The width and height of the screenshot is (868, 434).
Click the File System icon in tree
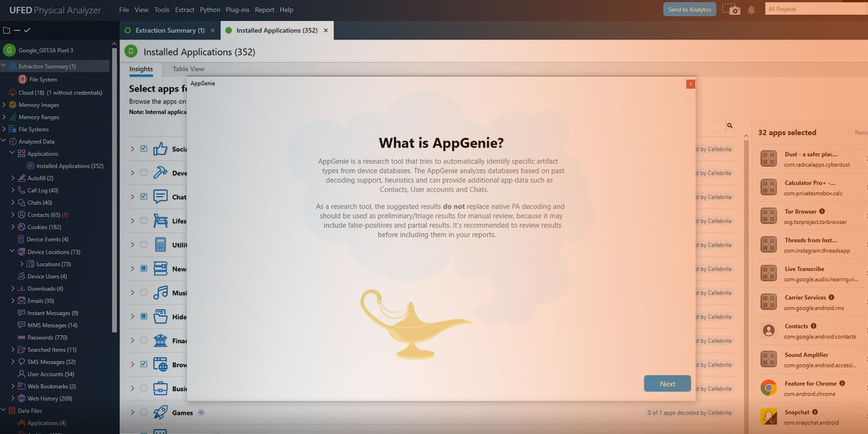22,79
